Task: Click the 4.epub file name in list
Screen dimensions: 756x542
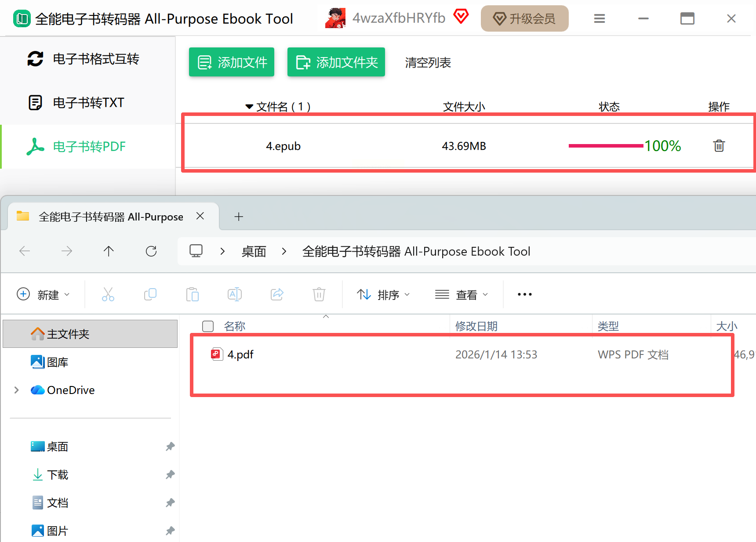Action: coord(283,146)
